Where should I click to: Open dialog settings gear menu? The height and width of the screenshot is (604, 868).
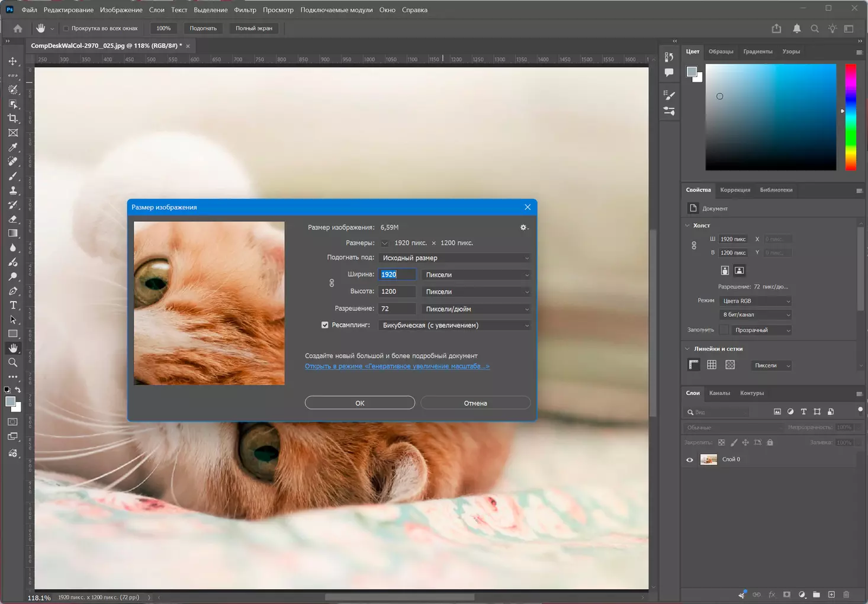tap(523, 227)
